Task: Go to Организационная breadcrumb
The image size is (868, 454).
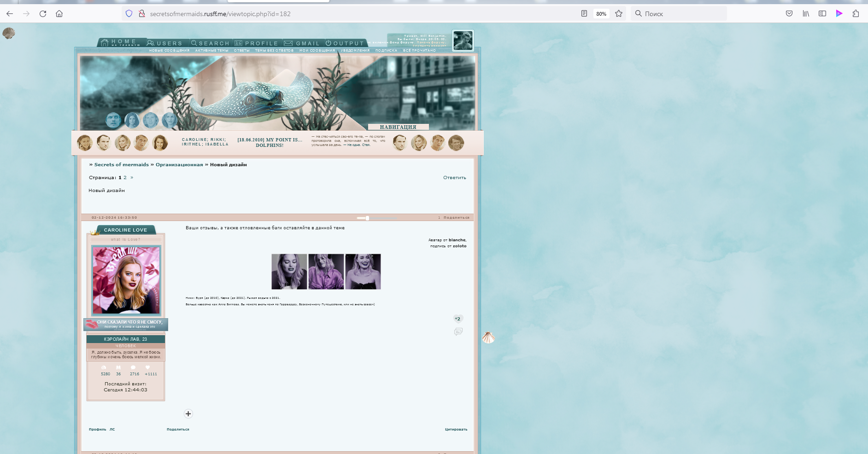Action: tap(179, 165)
